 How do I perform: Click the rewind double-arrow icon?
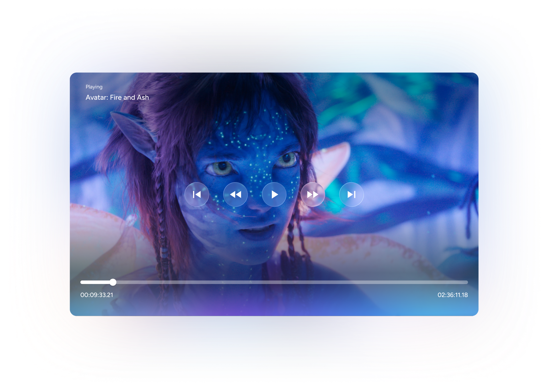tap(236, 194)
